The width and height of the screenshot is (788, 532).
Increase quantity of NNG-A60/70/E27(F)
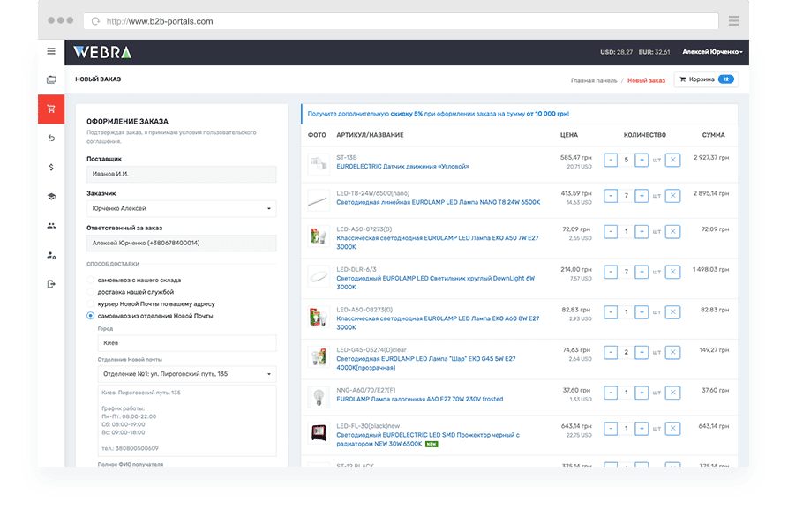coord(642,393)
